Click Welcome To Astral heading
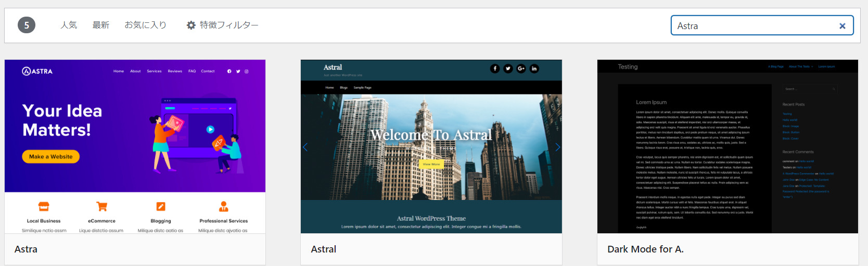 coord(431,135)
